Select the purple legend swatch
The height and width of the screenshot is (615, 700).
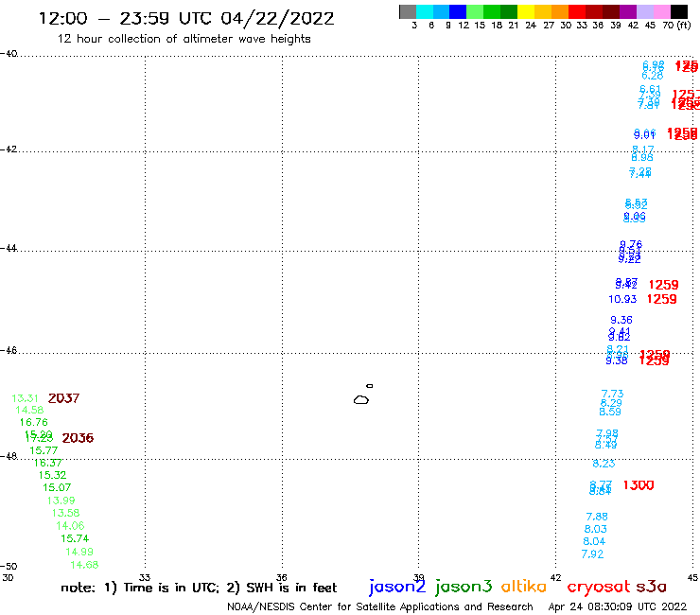tap(628, 11)
